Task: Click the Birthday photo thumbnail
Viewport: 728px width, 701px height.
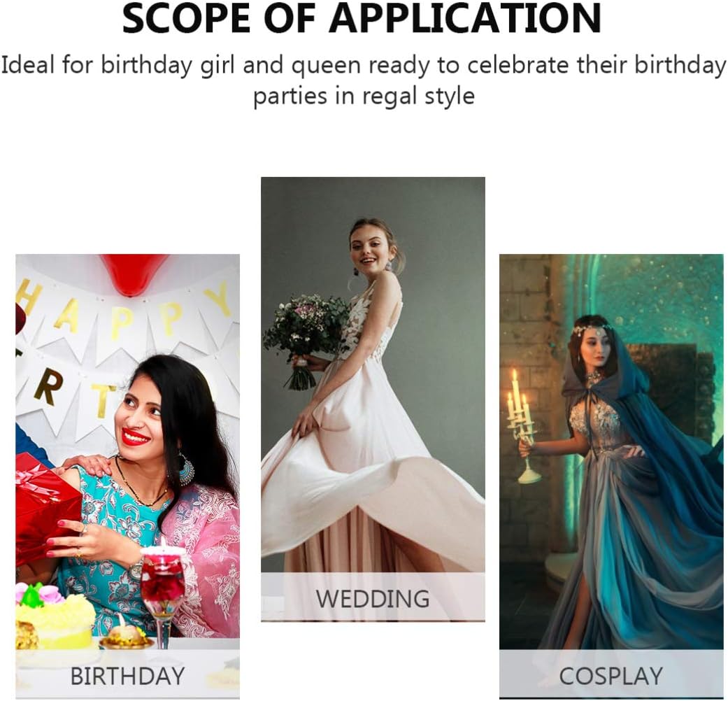Action: 128,476
